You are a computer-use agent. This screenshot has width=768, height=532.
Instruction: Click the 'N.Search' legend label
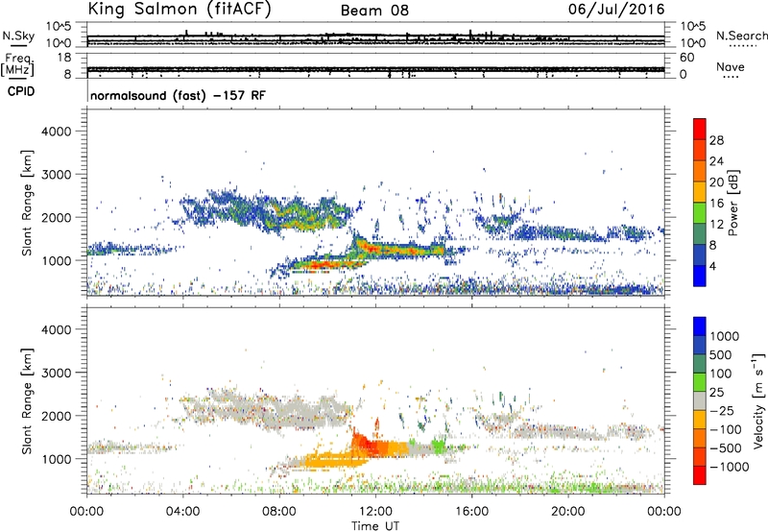coord(741,36)
